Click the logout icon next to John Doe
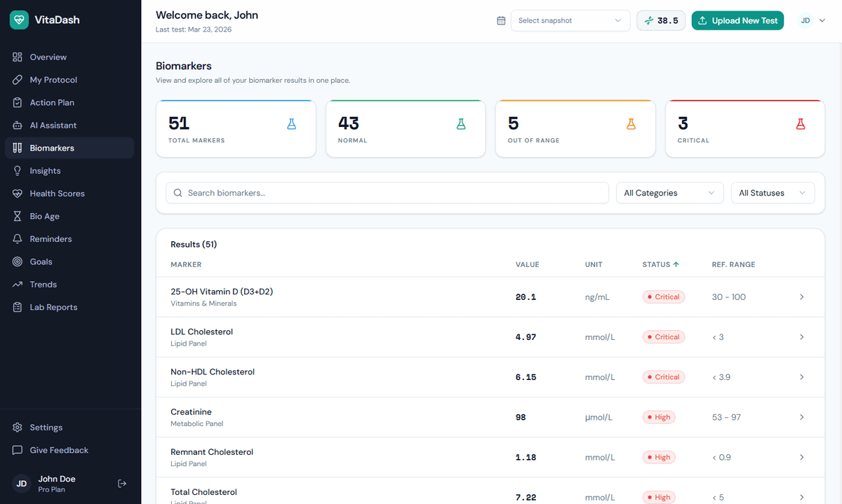 122,483
